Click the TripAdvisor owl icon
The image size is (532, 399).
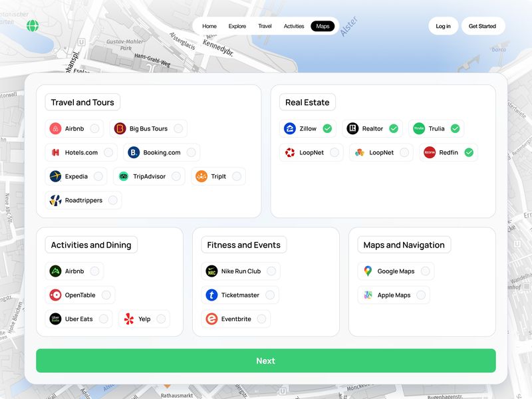point(124,176)
